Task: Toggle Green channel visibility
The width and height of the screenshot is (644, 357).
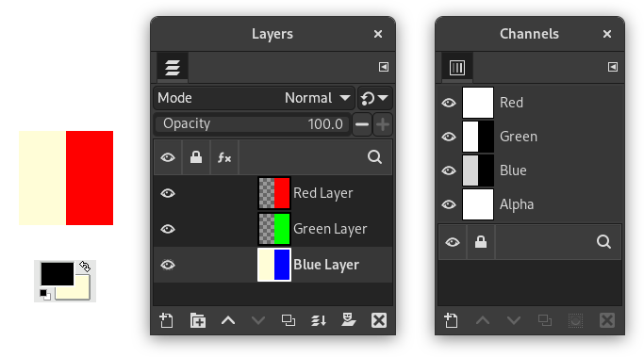Action: (449, 137)
